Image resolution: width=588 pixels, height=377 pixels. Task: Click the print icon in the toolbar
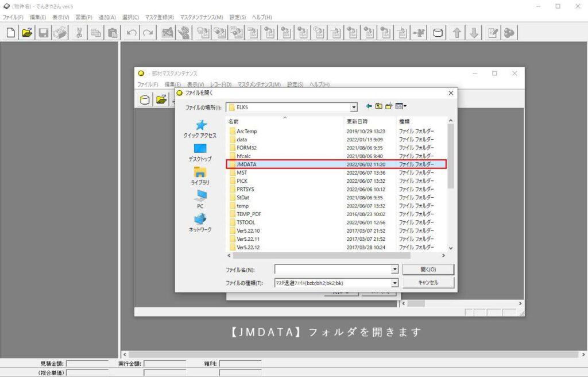click(59, 33)
